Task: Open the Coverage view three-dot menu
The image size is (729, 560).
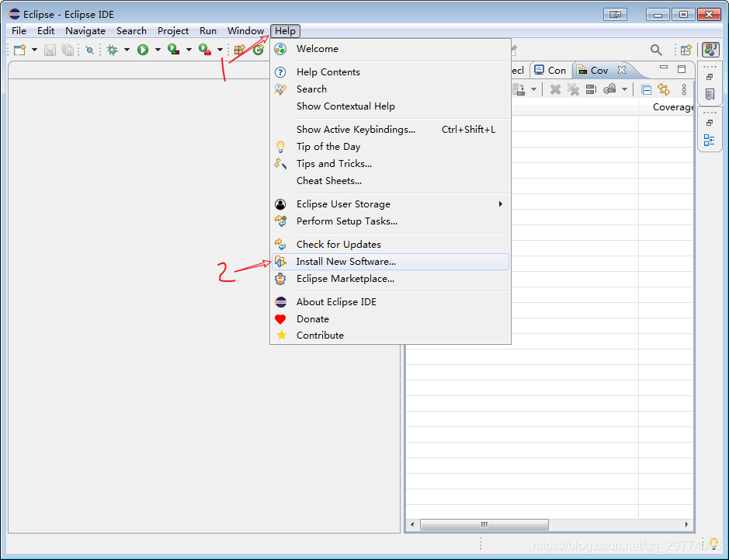Action: [684, 89]
